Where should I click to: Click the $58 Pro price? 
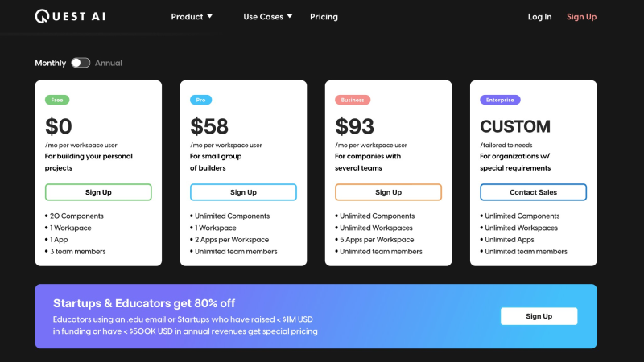point(209,126)
